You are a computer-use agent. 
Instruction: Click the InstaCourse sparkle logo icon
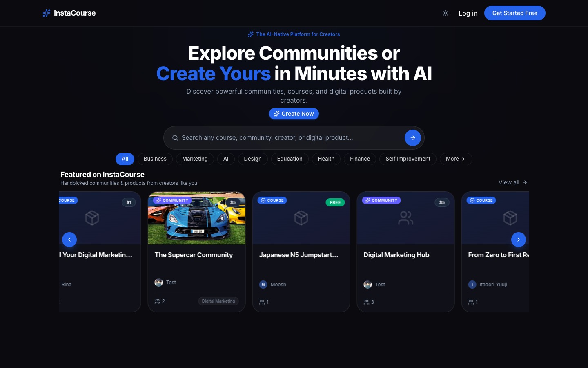click(x=47, y=13)
